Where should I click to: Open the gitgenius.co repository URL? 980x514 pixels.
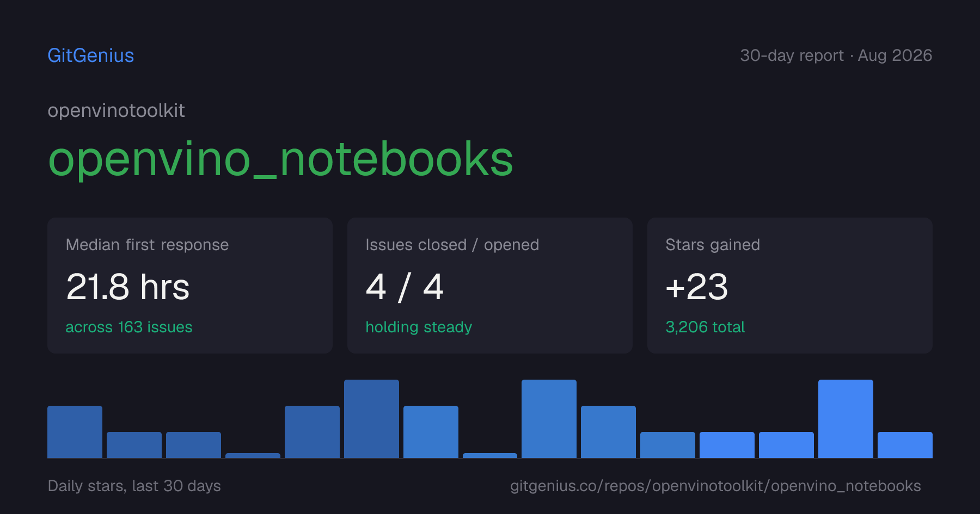pos(715,486)
